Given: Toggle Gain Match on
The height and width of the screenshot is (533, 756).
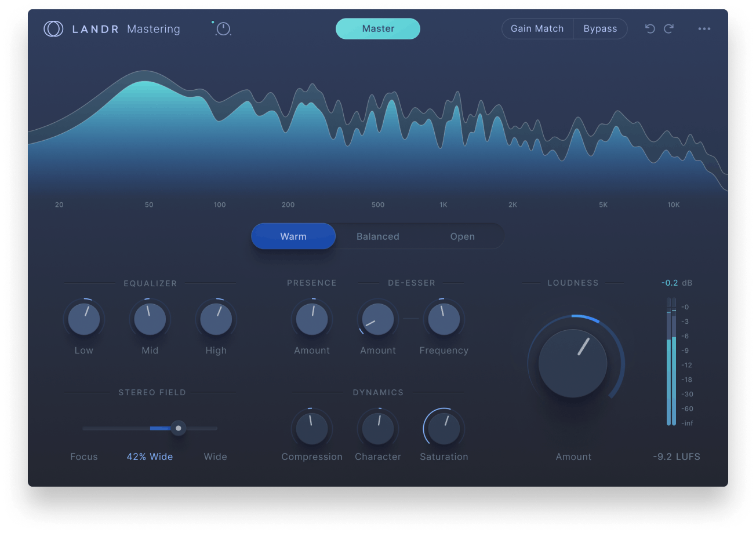Looking at the screenshot, I should pyautogui.click(x=537, y=28).
